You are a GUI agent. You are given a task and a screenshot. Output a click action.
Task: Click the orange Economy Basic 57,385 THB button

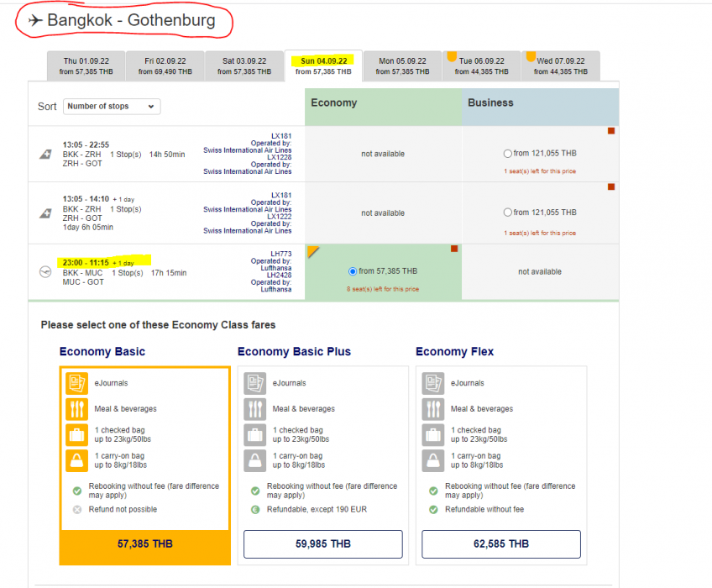point(144,544)
